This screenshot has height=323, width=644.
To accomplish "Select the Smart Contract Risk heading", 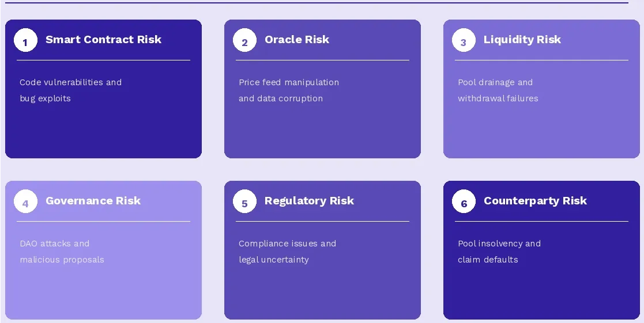I will 103,40.
